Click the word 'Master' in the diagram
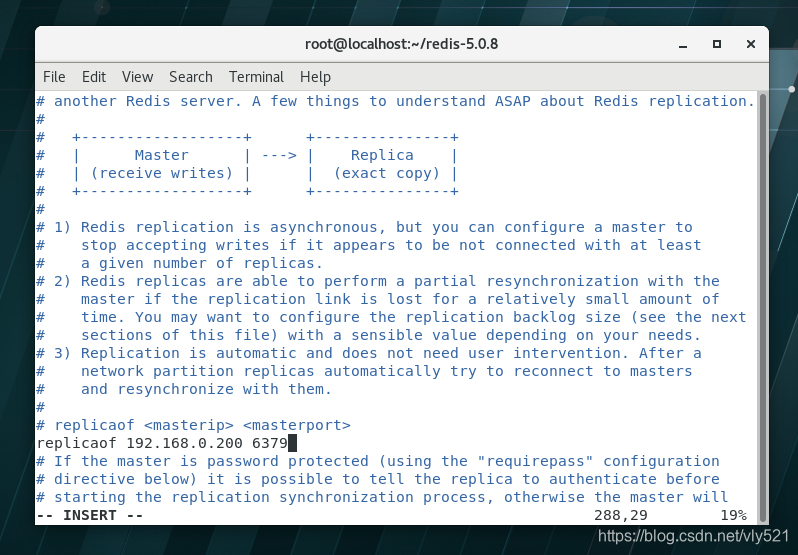The height and width of the screenshot is (555, 798). pyautogui.click(x=161, y=155)
